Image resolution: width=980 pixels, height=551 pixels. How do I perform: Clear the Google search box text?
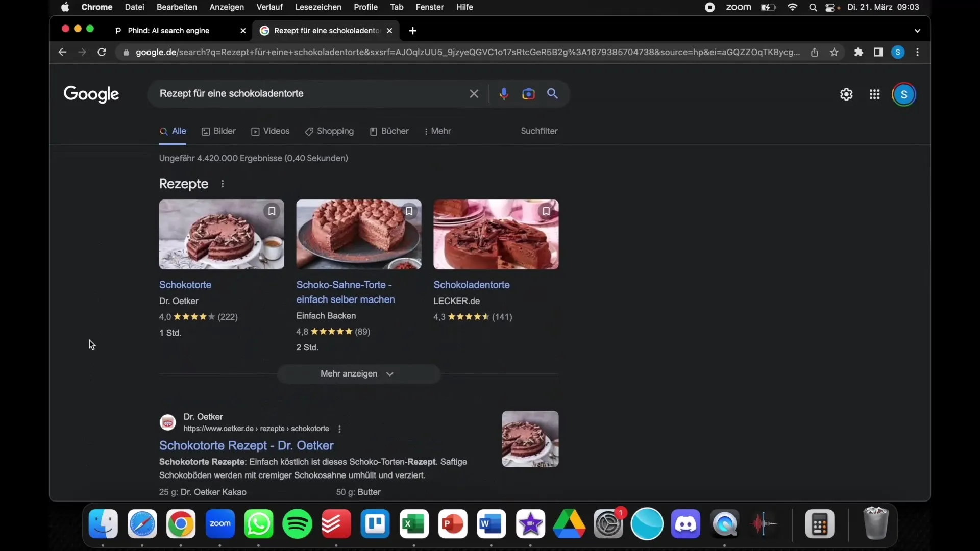click(474, 94)
